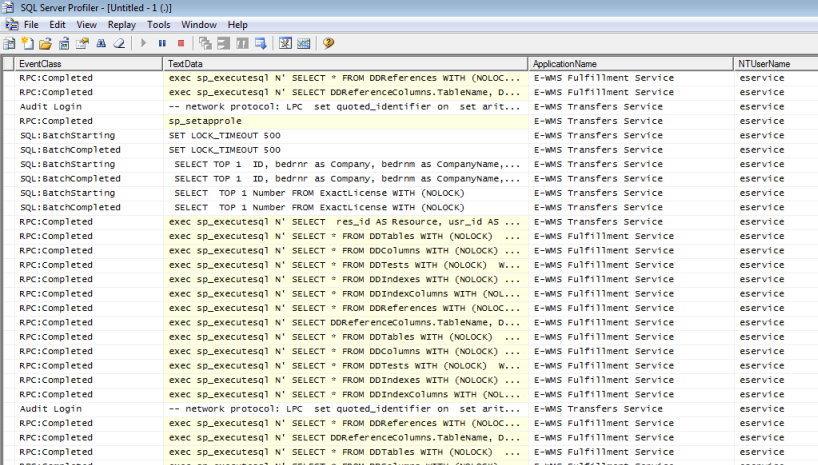
Task: Pause the running trace
Action: pyautogui.click(x=162, y=43)
